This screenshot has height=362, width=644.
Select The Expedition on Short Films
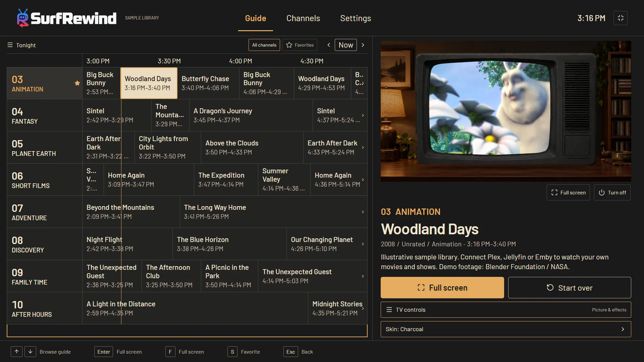[226, 180]
